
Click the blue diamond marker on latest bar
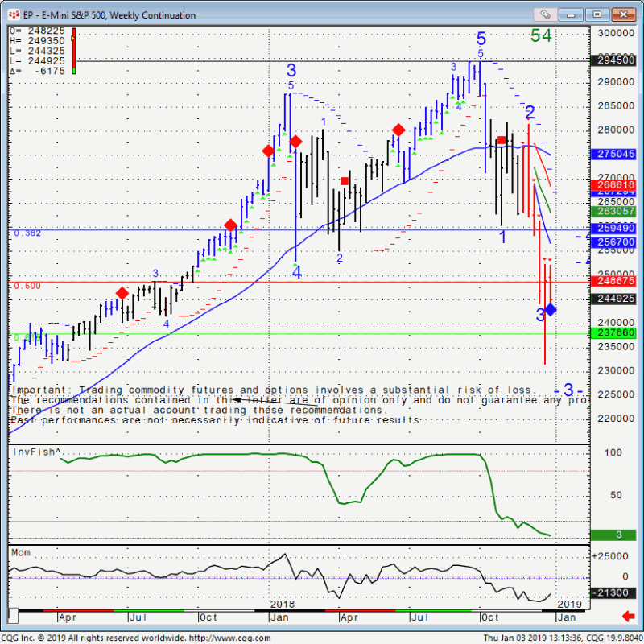pos(551,310)
